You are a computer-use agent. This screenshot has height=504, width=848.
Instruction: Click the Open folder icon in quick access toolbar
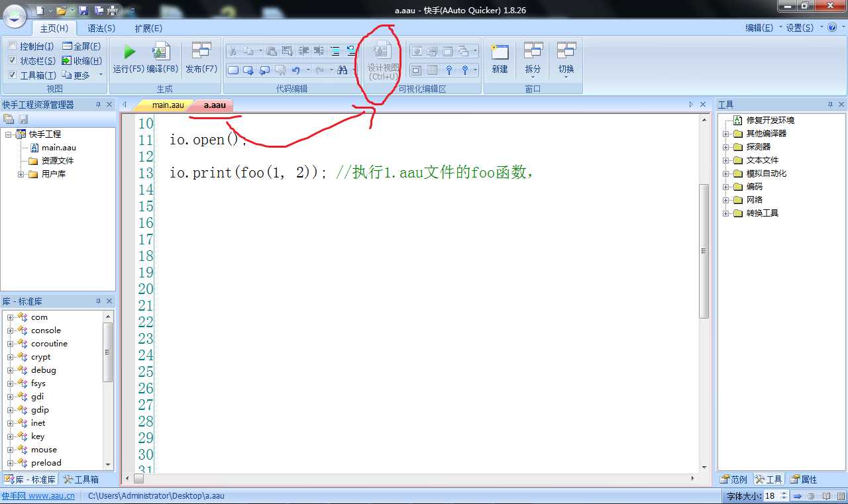[x=62, y=11]
